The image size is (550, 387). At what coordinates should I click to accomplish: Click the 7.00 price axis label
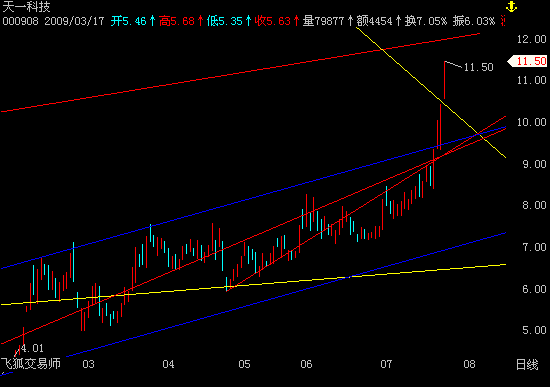point(534,247)
